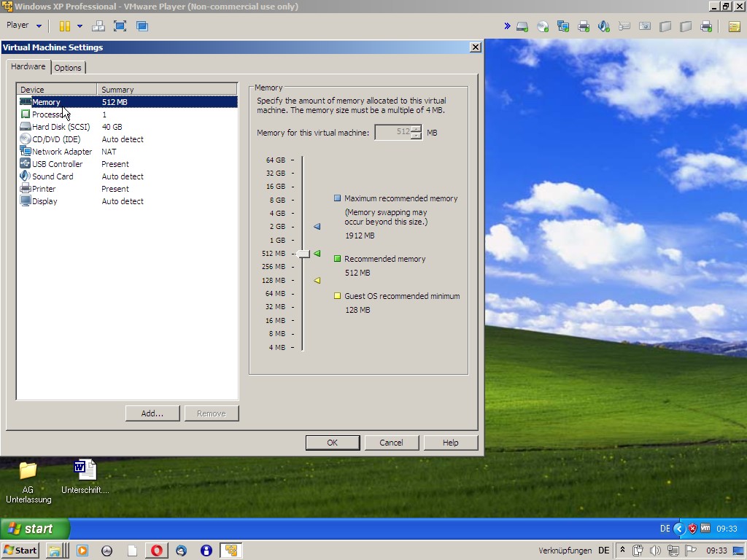Select Network Adapter device
Screen dimensions: 747x560
61,152
